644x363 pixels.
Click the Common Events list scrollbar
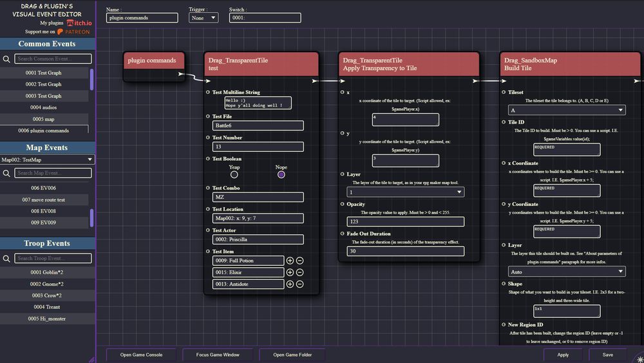91,80
